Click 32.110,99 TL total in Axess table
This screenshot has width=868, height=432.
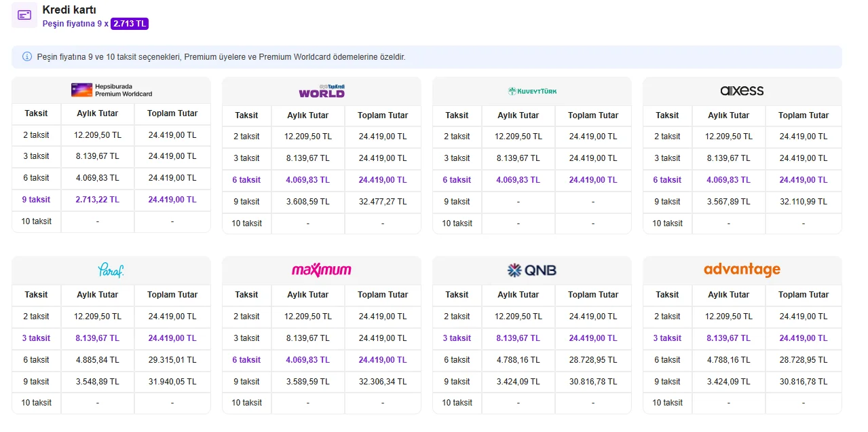[x=804, y=202]
